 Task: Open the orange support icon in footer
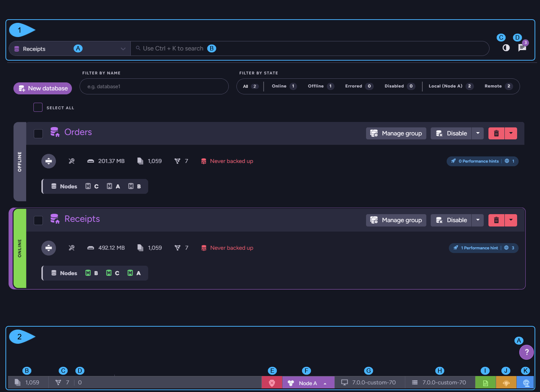[506, 383]
